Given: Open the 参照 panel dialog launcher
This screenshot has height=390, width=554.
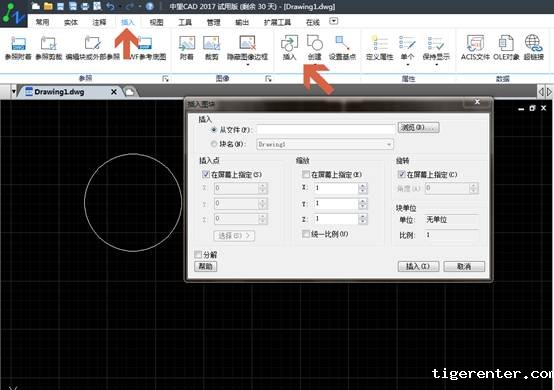Looking at the screenshot, I should 165,78.
